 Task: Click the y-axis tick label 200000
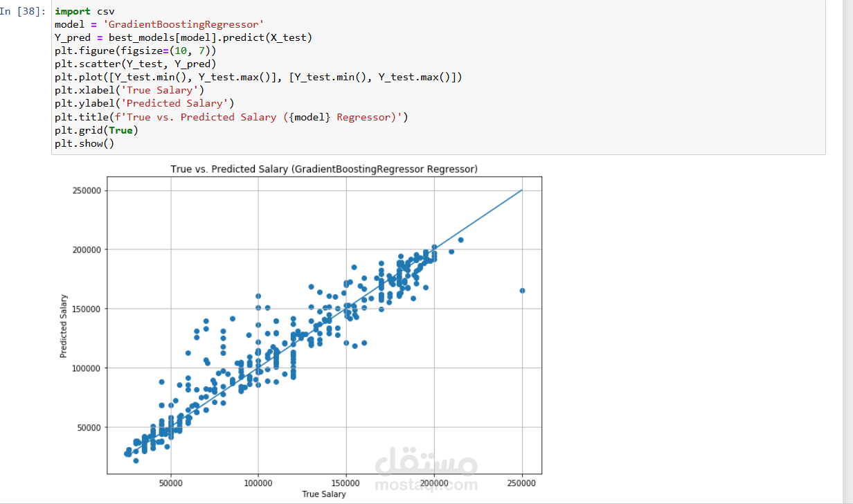point(86,249)
